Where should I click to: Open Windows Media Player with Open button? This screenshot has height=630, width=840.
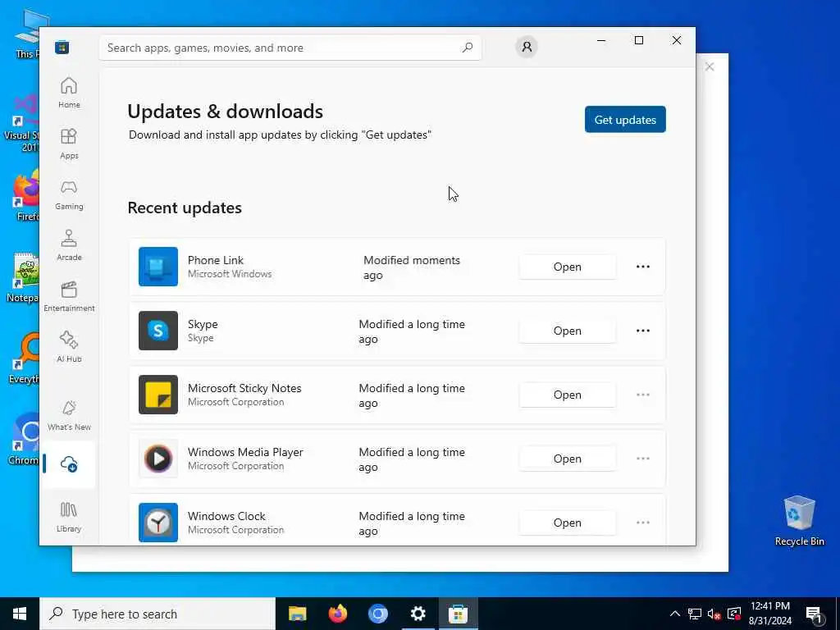pyautogui.click(x=568, y=459)
